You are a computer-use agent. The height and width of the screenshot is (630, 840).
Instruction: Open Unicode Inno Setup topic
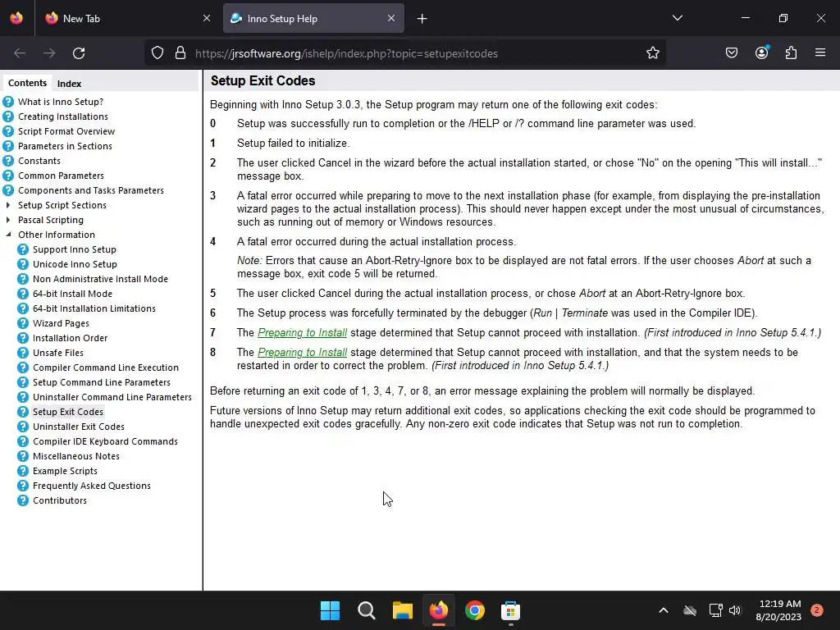(75, 264)
